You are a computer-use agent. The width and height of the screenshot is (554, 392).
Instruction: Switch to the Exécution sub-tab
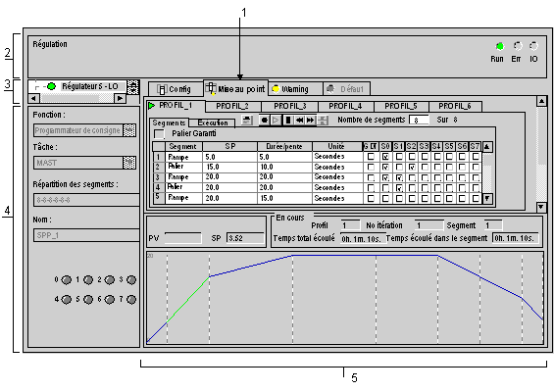click(x=212, y=122)
